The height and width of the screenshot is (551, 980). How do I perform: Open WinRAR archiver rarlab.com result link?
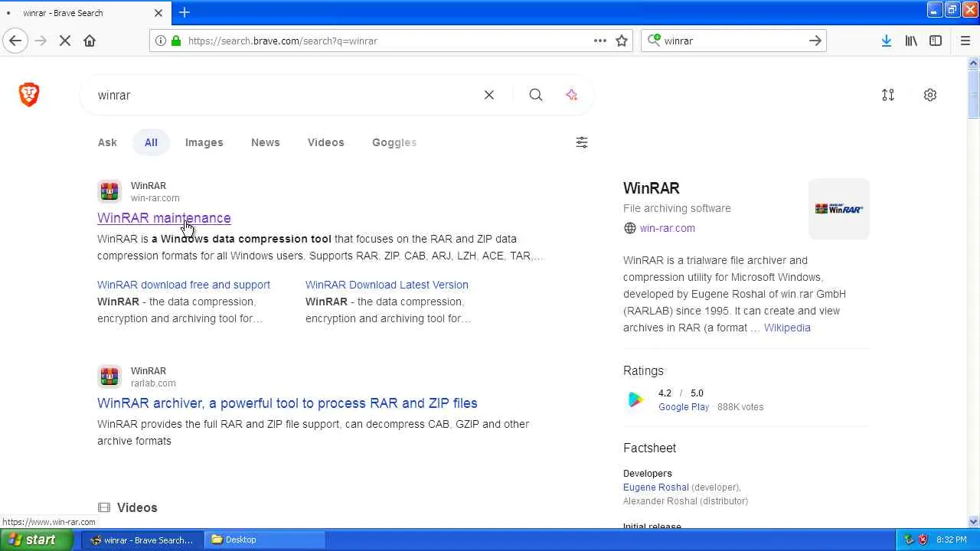pos(287,403)
